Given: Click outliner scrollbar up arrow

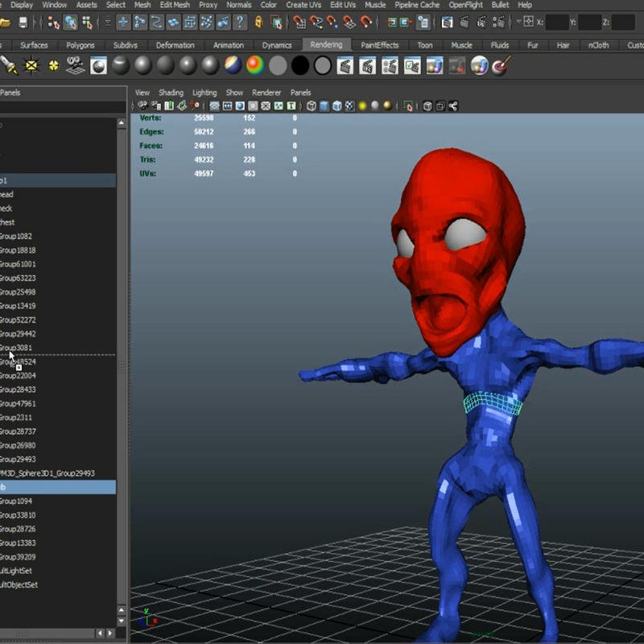Looking at the screenshot, I should [122, 123].
